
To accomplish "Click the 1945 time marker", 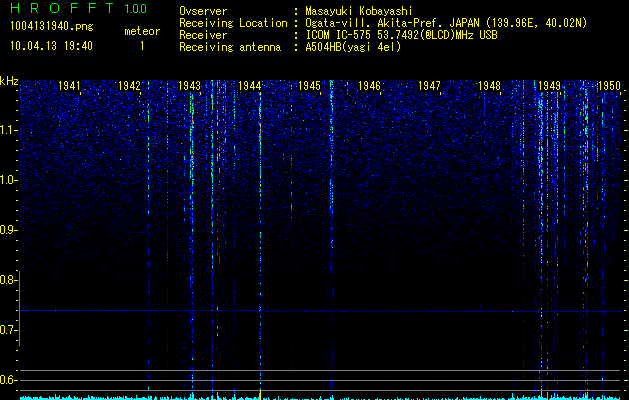I will [x=309, y=85].
